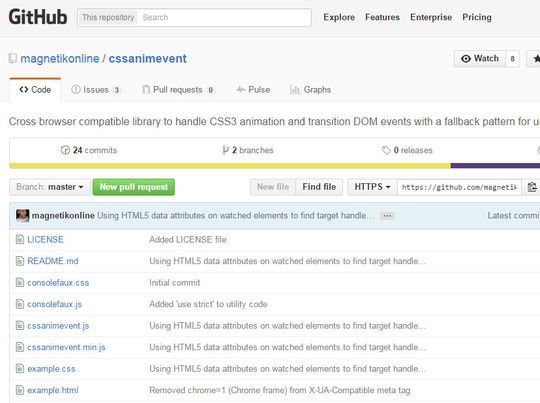Viewport: 540px width, 403px height.
Task: Expand the commit message ellipsis button
Action: click(x=387, y=216)
